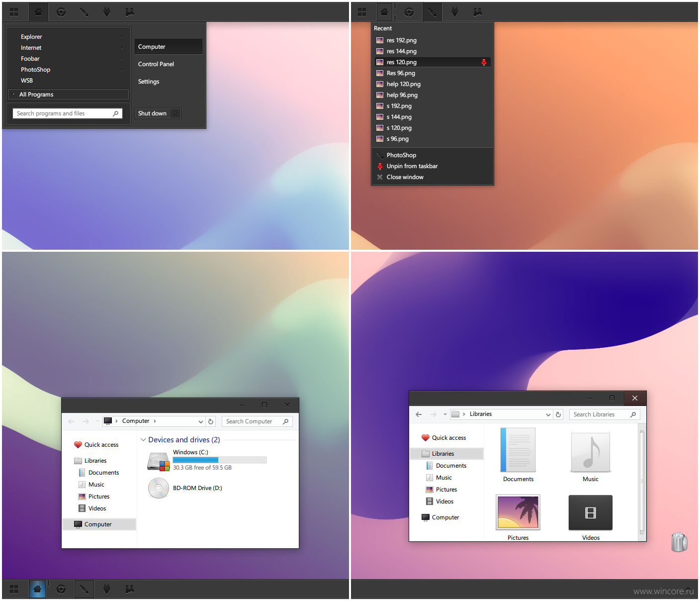Screen dimensions: 700x601
Task: Click highlighted home icon in taskbar below Computer window
Action: tap(37, 589)
